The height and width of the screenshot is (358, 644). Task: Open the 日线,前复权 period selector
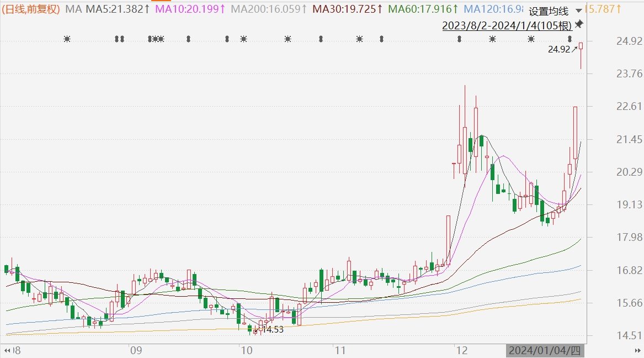point(30,9)
